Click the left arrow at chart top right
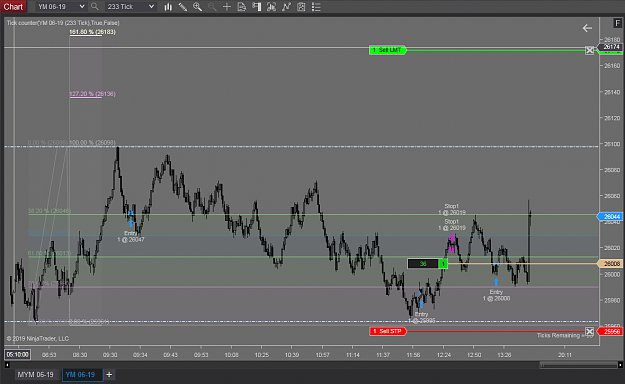This screenshot has height=384, width=625. point(587,28)
